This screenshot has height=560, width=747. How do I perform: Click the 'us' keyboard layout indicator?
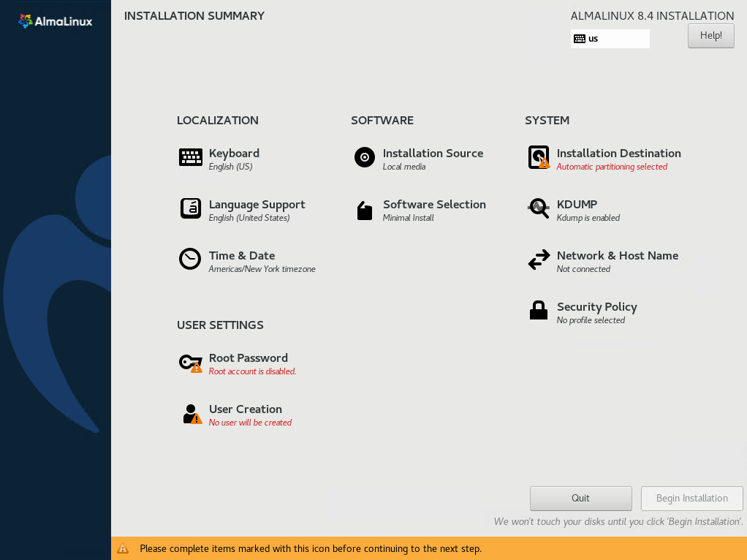point(610,39)
